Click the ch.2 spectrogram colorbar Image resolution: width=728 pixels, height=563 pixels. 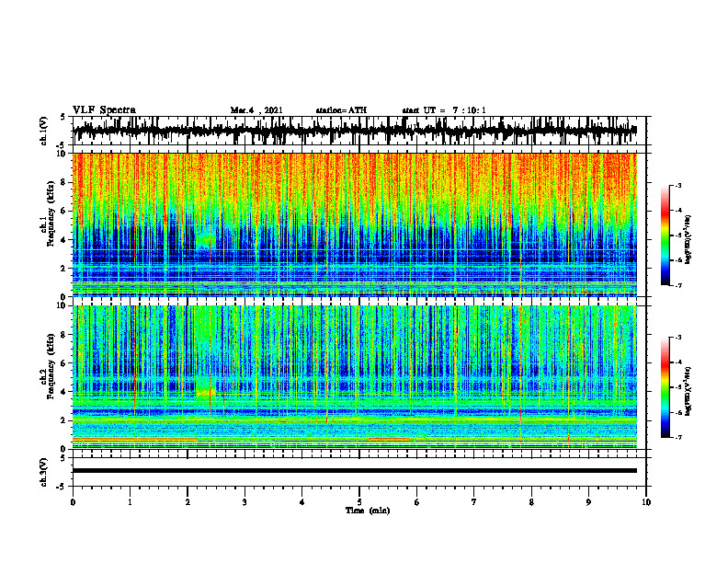click(x=665, y=387)
